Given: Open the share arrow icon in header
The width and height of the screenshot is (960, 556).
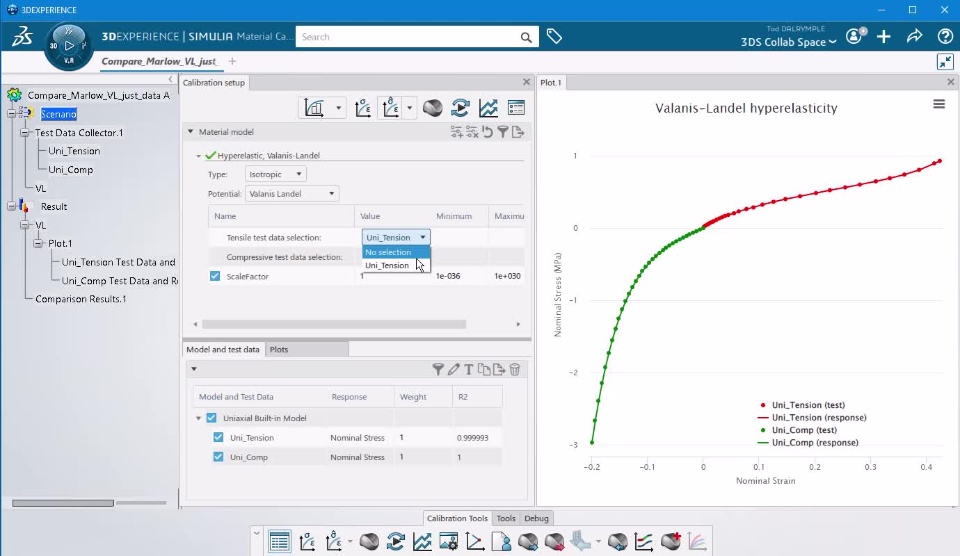Looking at the screenshot, I should click(914, 36).
